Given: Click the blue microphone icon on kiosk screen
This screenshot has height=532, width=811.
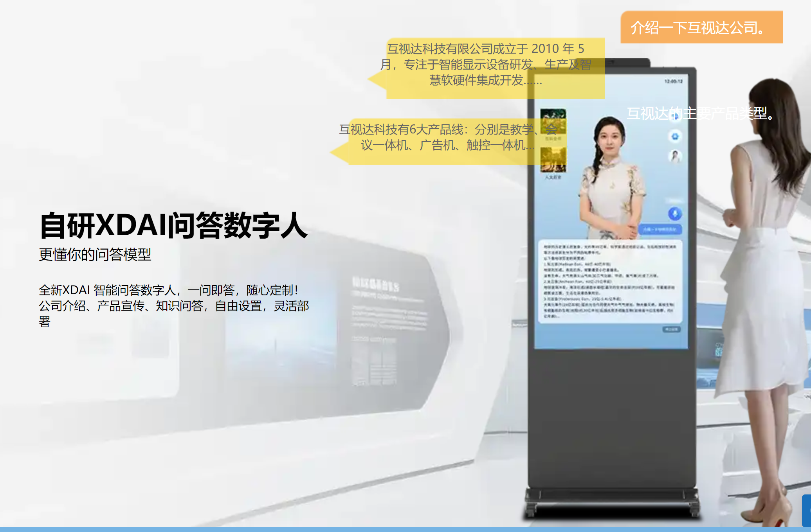Looking at the screenshot, I should coord(674,214).
